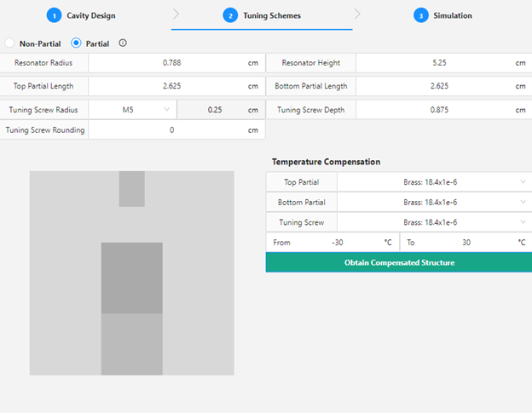The height and width of the screenshot is (413, 532).
Task: Click the info icon next to Partial
Action: 123,43
